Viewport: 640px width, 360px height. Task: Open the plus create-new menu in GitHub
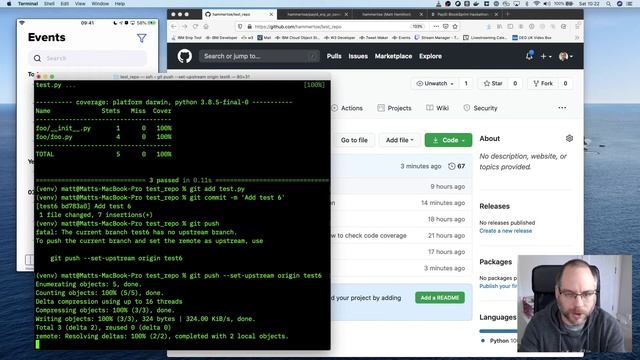(x=546, y=56)
